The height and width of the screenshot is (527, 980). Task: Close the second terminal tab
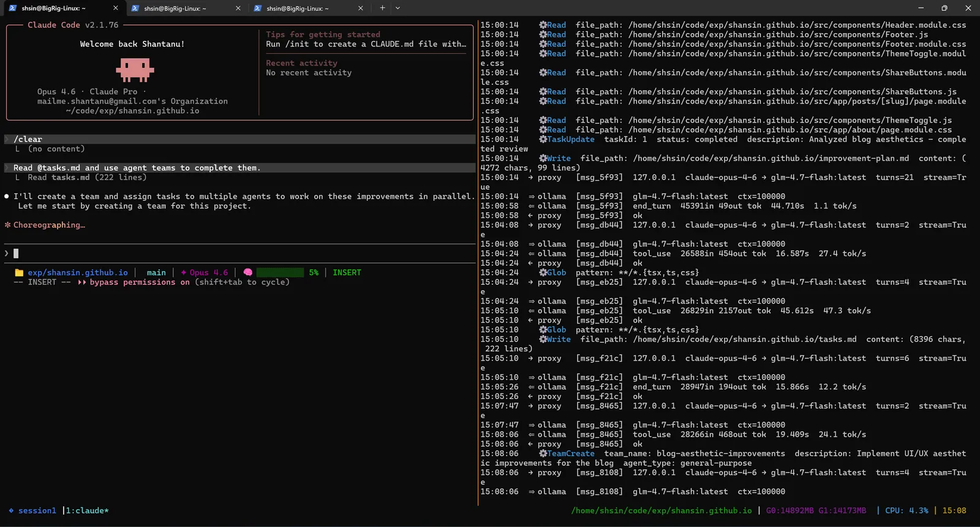[238, 8]
